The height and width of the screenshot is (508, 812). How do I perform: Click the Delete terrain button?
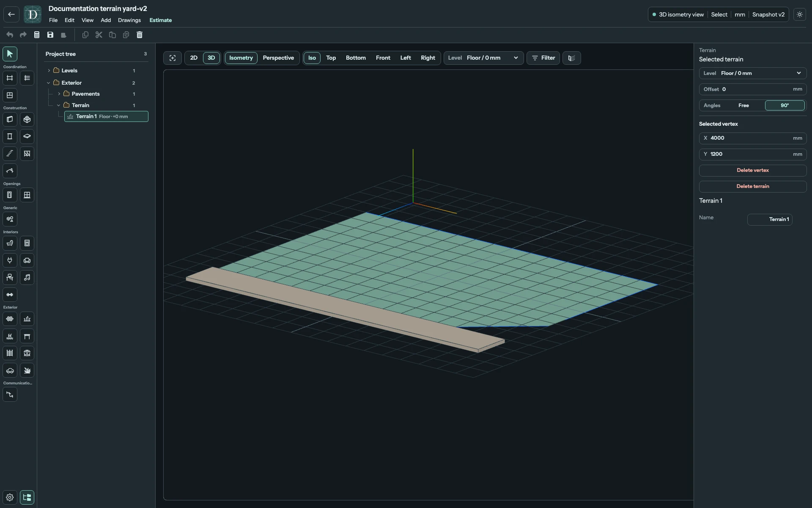click(753, 186)
